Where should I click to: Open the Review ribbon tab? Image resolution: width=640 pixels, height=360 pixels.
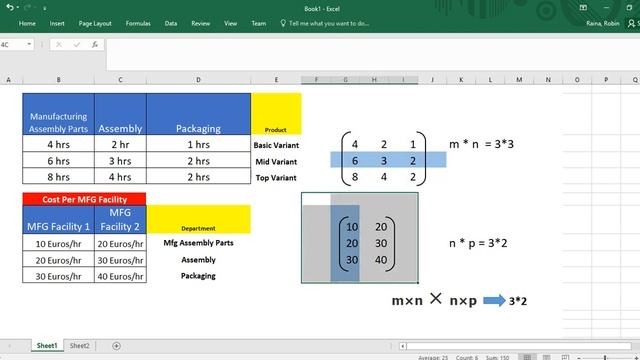coord(200,23)
